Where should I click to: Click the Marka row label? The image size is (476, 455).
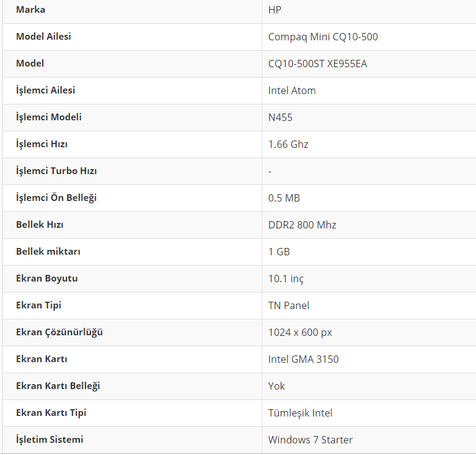[x=31, y=10]
